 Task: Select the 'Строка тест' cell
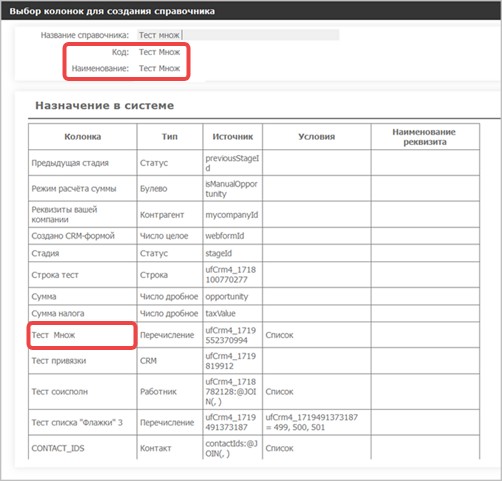(x=83, y=275)
